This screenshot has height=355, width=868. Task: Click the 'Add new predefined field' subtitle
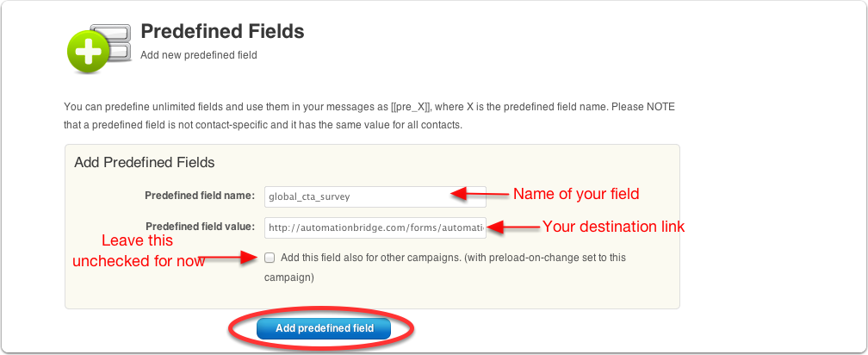coord(199,55)
